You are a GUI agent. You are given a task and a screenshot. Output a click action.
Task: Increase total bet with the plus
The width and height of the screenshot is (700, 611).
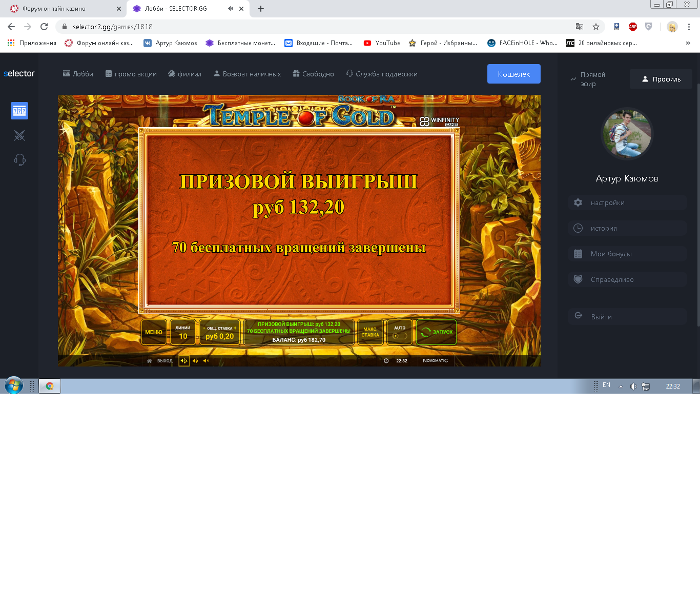[235, 328]
